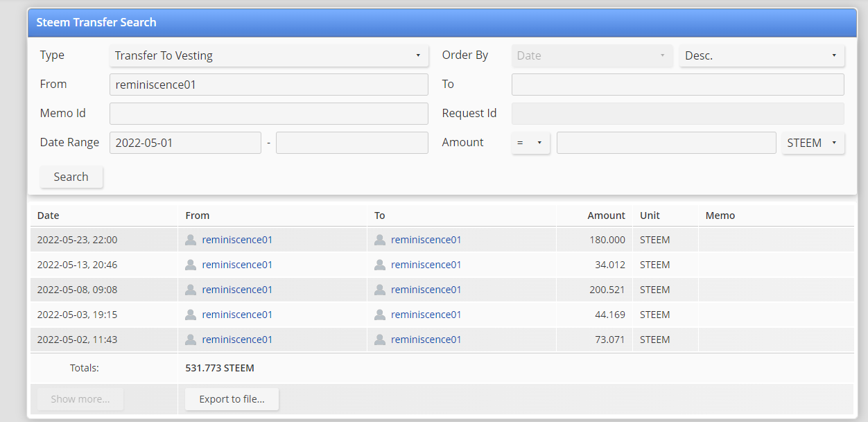Click the Export to file button
Image resolution: width=868 pixels, height=422 pixels.
232,399
